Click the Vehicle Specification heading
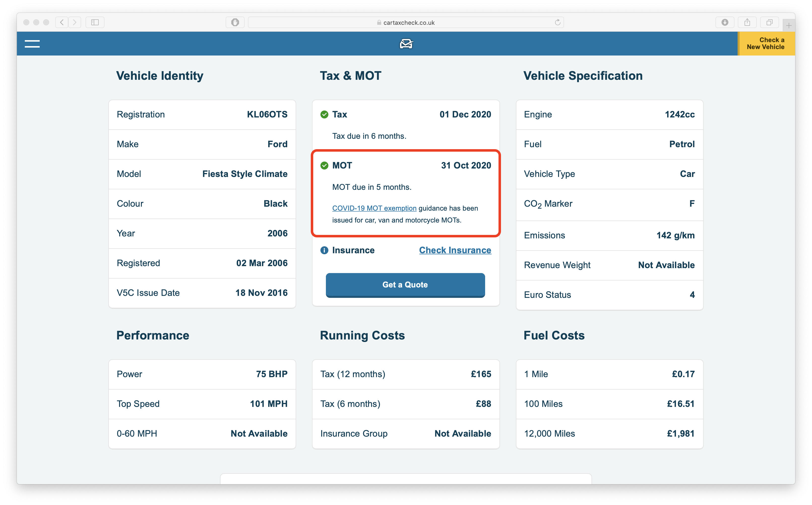Screen dimensions: 812x505 (583, 76)
